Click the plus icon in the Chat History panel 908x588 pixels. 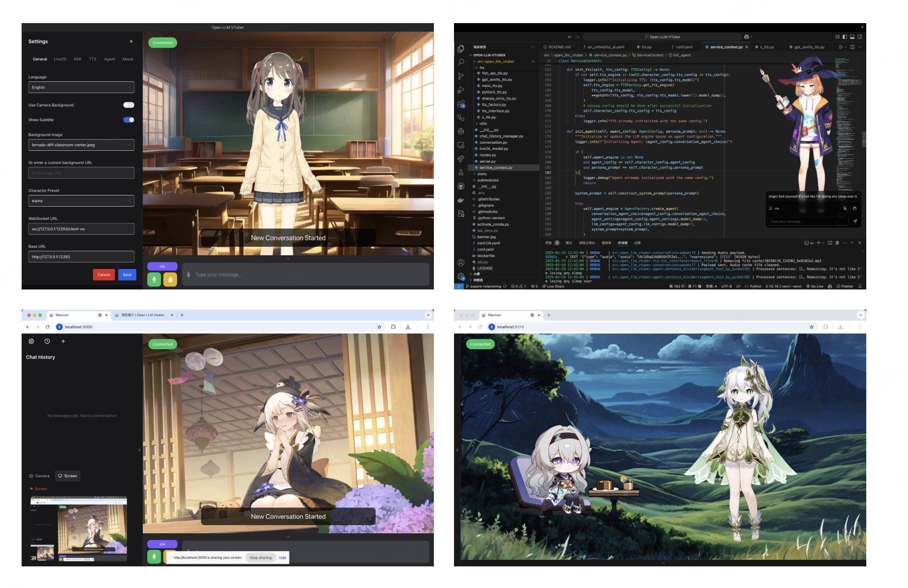click(63, 341)
